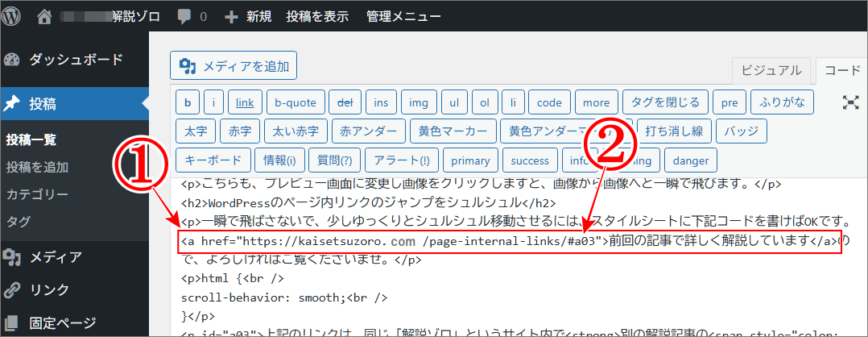Insert success style button
Screen dimensions: 868x337
pos(530,160)
